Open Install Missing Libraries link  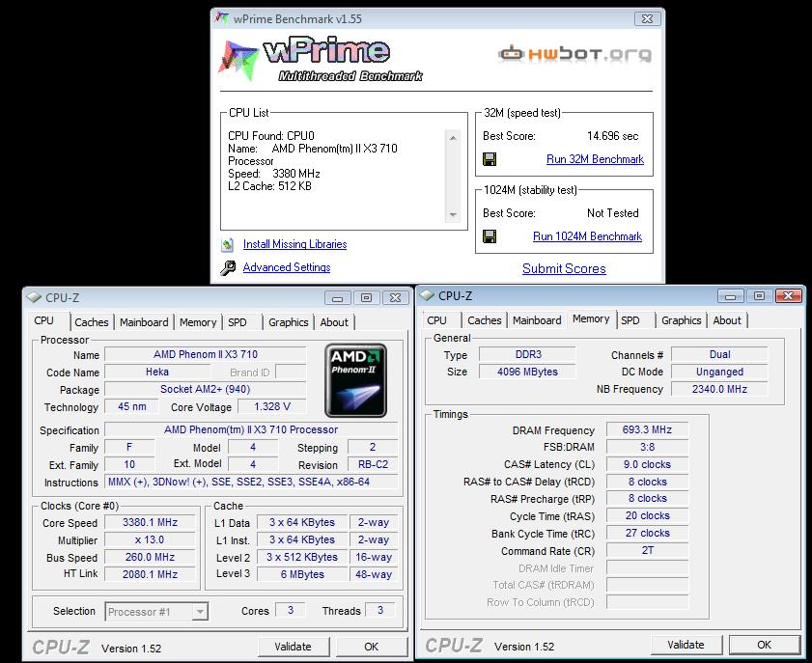[x=294, y=244]
